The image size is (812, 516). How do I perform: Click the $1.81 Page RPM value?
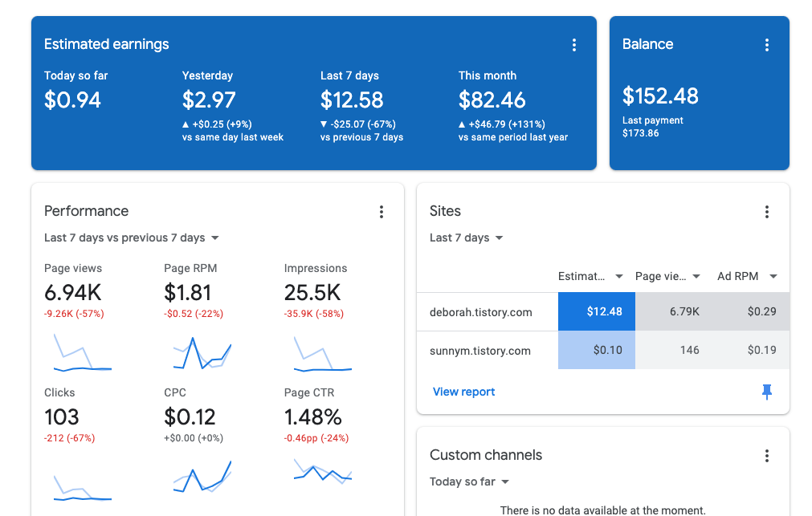click(187, 293)
